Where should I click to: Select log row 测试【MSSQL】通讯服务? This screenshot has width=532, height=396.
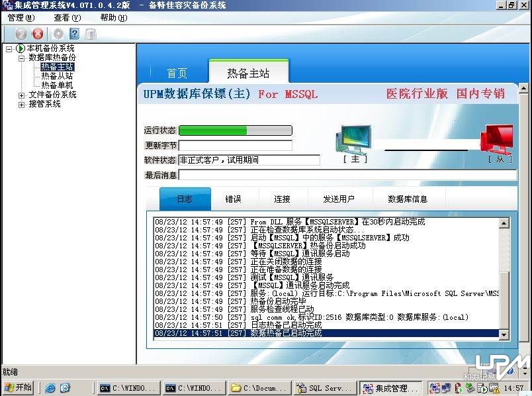click(x=326, y=277)
